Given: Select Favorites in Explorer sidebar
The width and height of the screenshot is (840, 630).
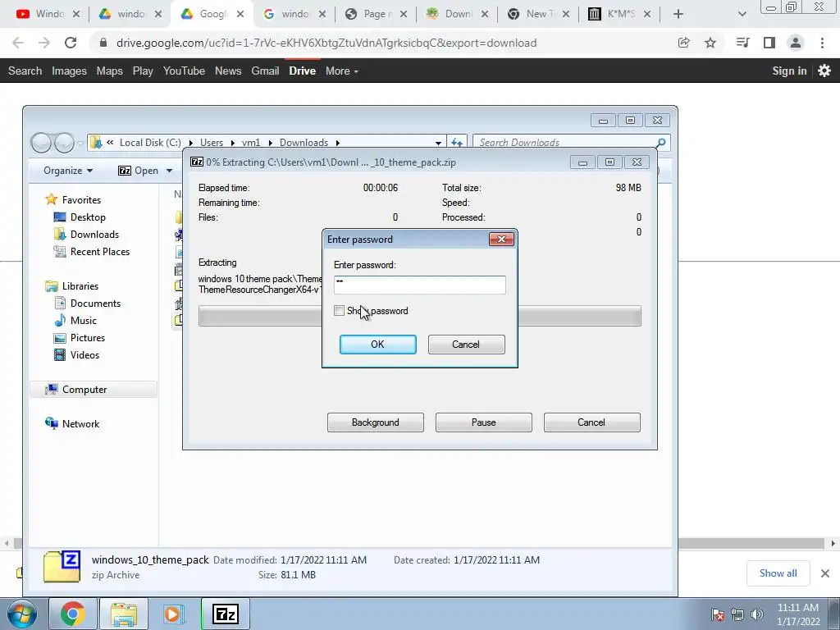Looking at the screenshot, I should click(x=73, y=200).
